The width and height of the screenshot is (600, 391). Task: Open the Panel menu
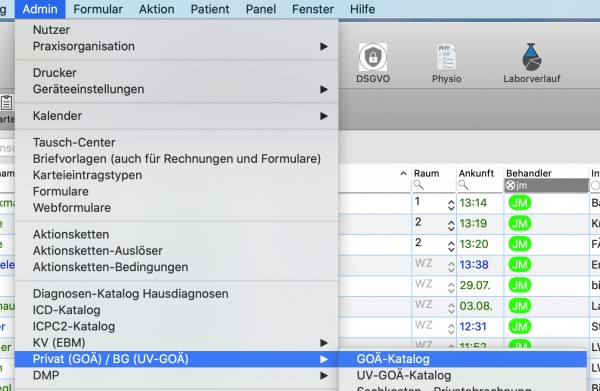point(261,9)
